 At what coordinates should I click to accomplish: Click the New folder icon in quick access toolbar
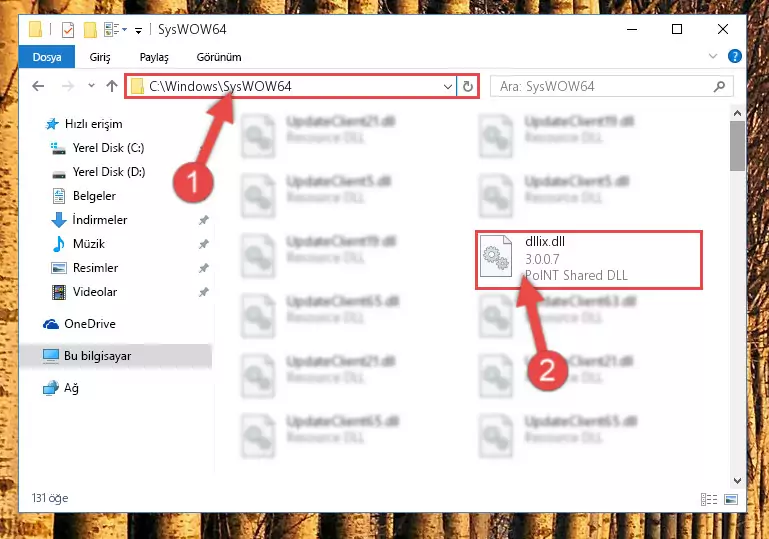point(90,30)
